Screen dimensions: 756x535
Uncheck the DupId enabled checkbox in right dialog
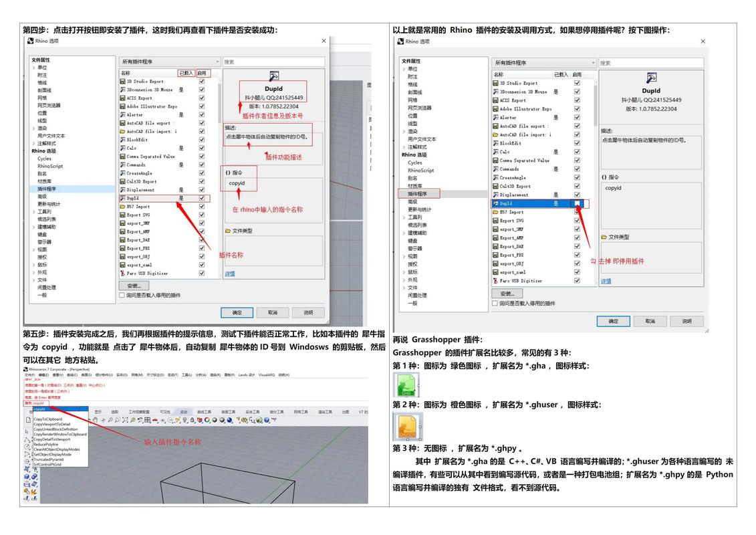(x=577, y=203)
